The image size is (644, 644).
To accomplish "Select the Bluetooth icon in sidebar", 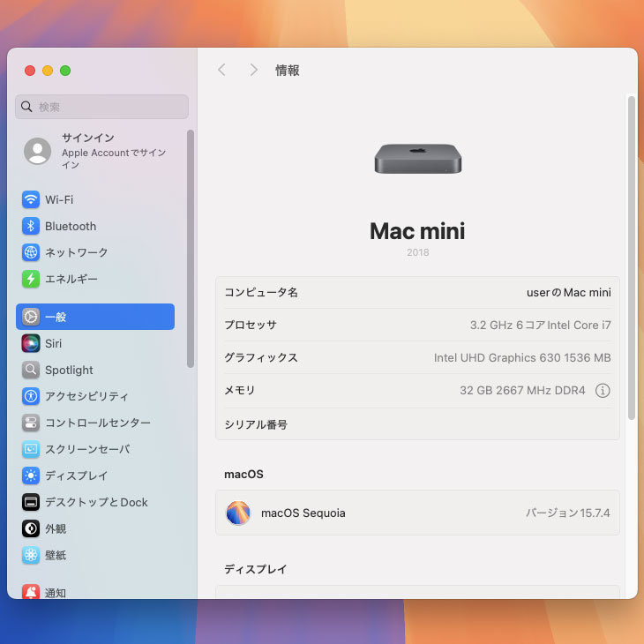I will click(x=31, y=226).
